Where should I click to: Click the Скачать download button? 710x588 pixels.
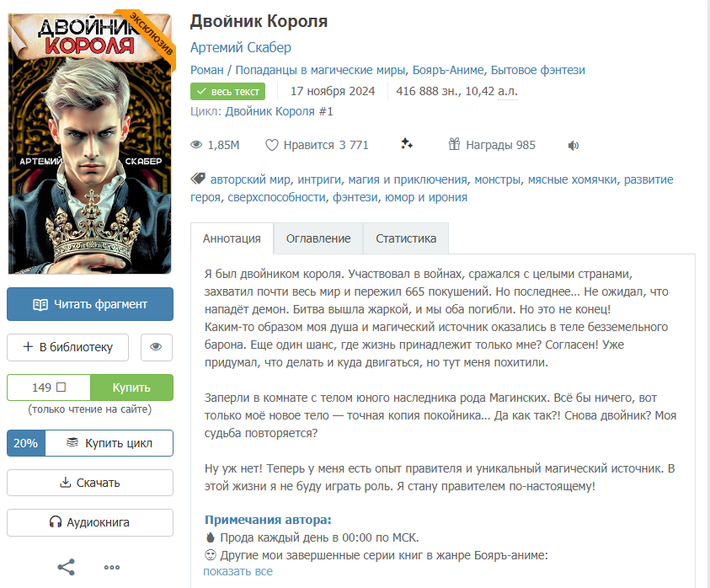(90, 483)
